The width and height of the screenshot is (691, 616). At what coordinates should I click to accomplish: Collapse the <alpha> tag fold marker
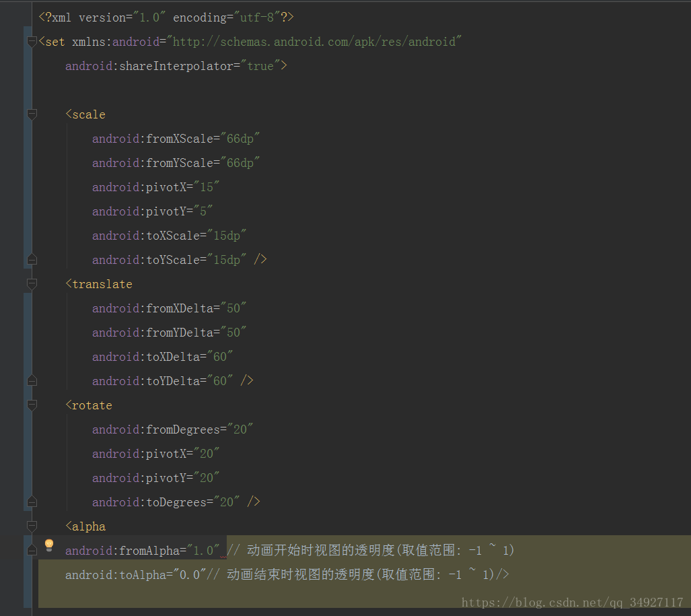tap(32, 526)
